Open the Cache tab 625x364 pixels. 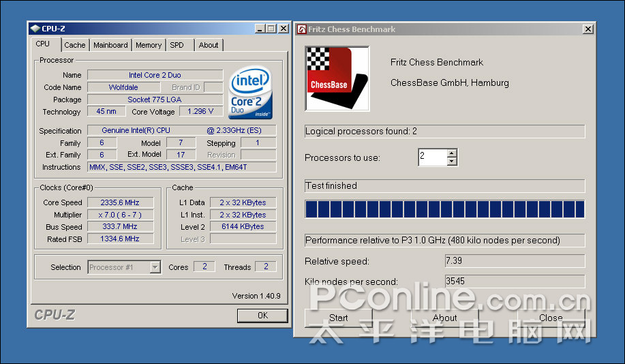click(x=74, y=45)
